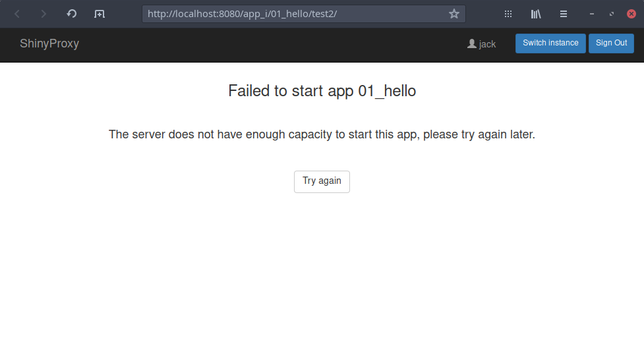The width and height of the screenshot is (644, 338).
Task: Open the browser hamburger menu
Action: point(564,14)
